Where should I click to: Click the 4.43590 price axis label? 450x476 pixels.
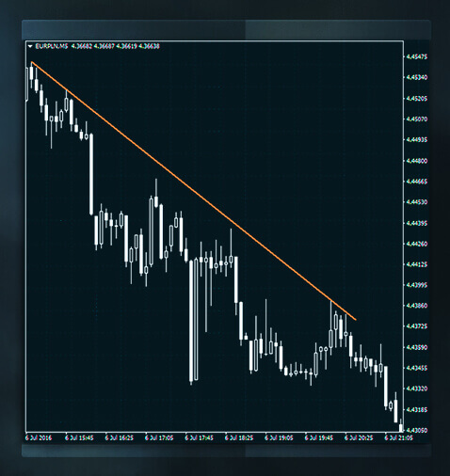[417, 347]
